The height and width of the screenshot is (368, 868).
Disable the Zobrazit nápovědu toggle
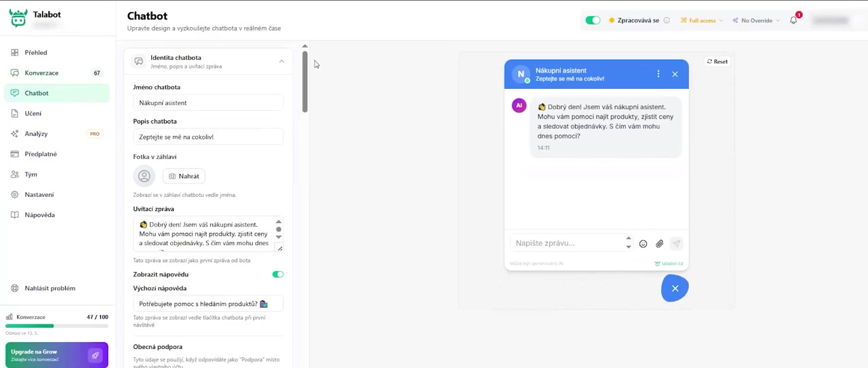[x=277, y=274]
